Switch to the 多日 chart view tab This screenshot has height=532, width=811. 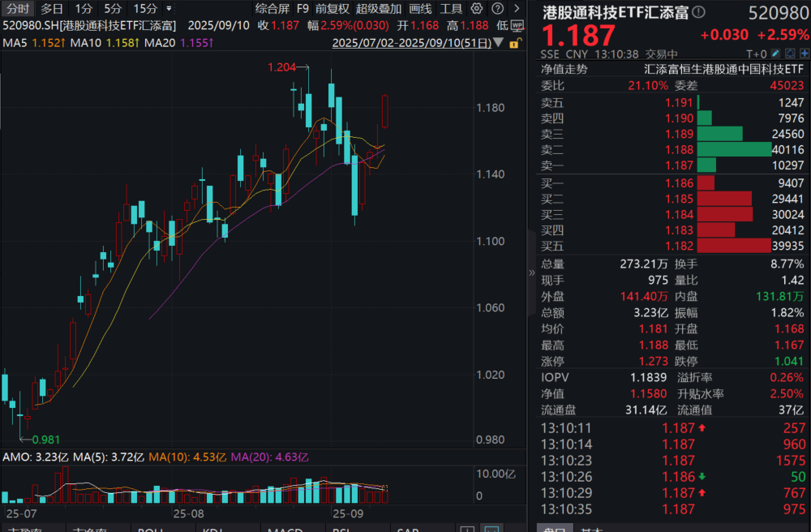(52, 9)
